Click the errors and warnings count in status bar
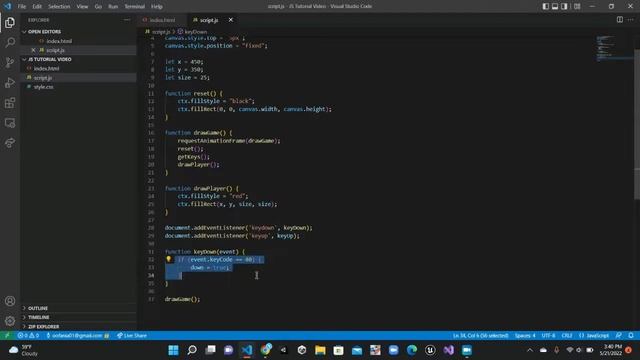The width and height of the screenshot is (640, 360). click(28, 336)
